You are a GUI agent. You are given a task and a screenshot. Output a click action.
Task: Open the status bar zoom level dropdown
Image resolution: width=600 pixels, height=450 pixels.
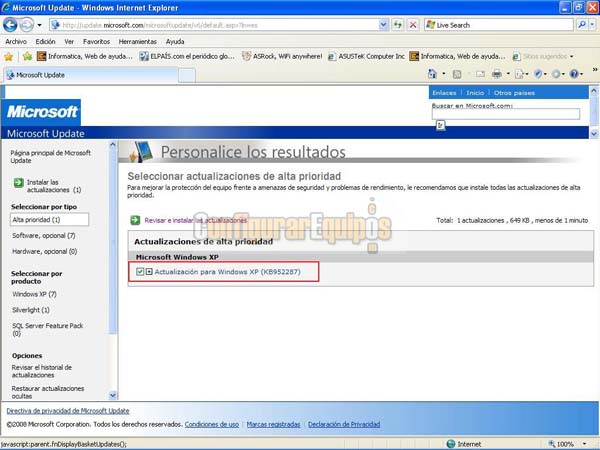point(584,444)
